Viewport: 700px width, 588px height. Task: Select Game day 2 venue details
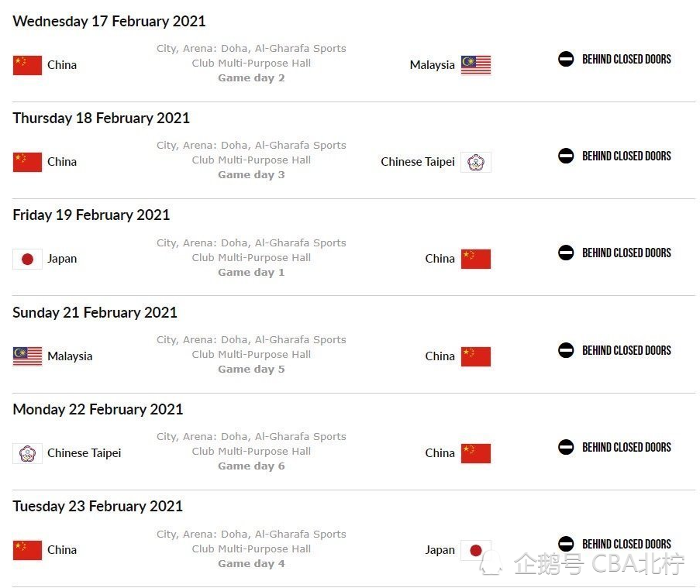251,63
